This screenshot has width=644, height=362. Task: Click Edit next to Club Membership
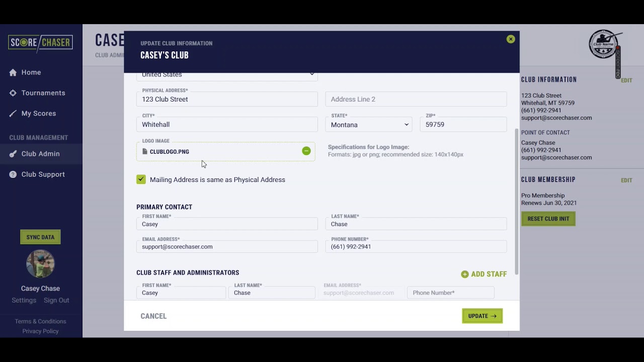[x=626, y=180]
